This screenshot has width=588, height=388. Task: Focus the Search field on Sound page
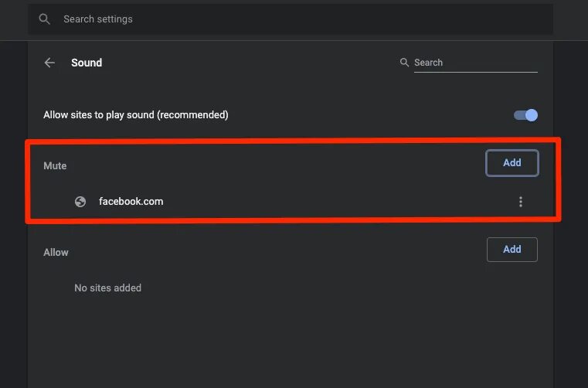click(x=474, y=63)
